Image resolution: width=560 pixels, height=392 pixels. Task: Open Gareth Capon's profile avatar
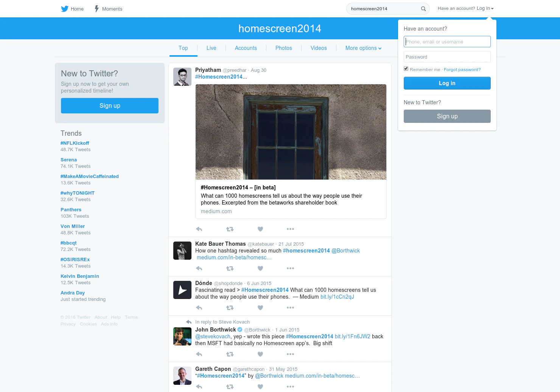coord(182,376)
